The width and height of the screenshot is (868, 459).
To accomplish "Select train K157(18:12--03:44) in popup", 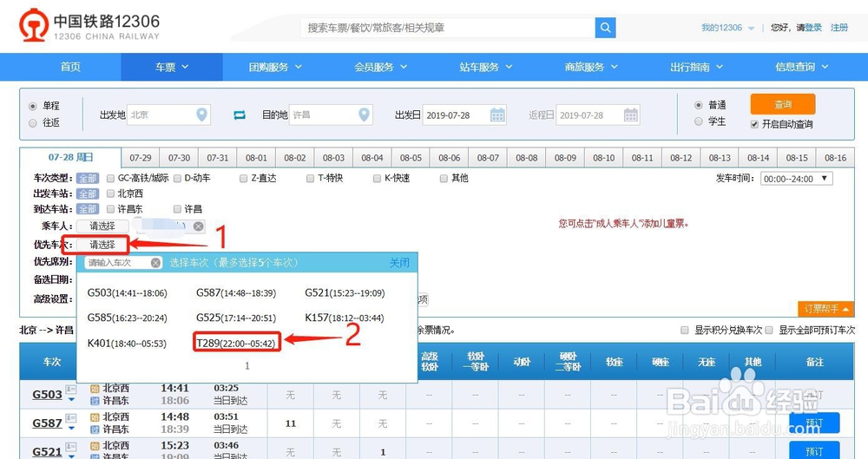I will click(345, 318).
